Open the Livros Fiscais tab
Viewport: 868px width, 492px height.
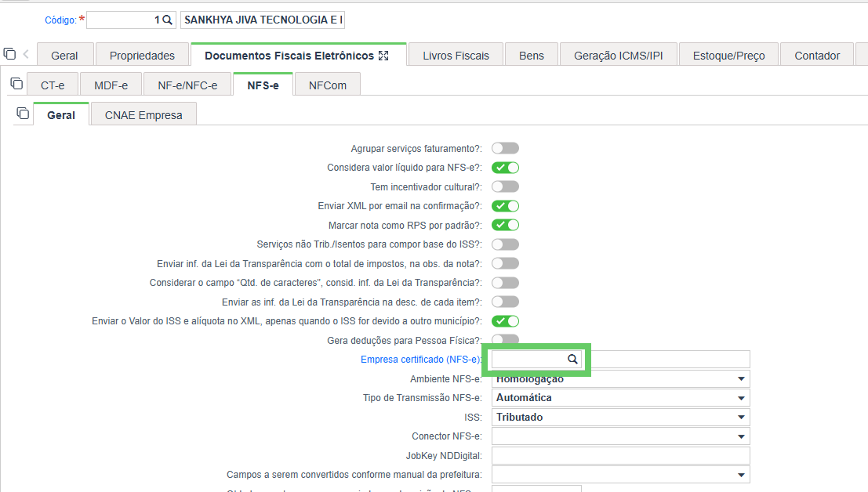[x=456, y=56]
